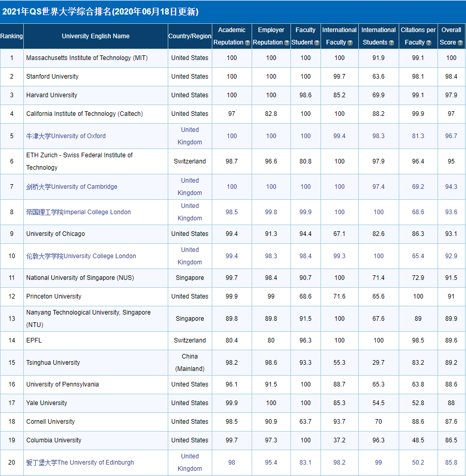Click the Country/Region column header
466x476 pixels.
[x=190, y=36]
